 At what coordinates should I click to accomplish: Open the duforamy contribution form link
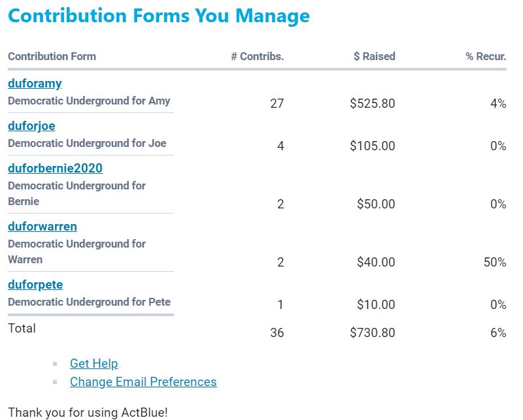pos(35,84)
